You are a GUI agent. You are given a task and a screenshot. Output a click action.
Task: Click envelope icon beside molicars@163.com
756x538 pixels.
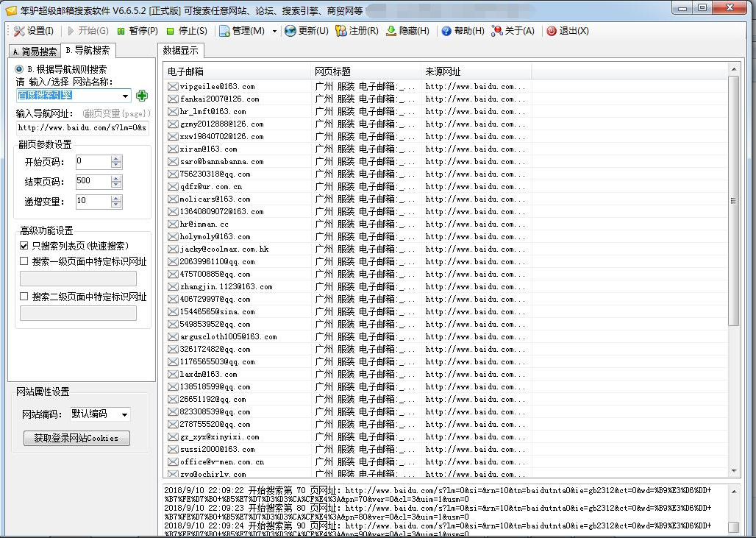[173, 199]
